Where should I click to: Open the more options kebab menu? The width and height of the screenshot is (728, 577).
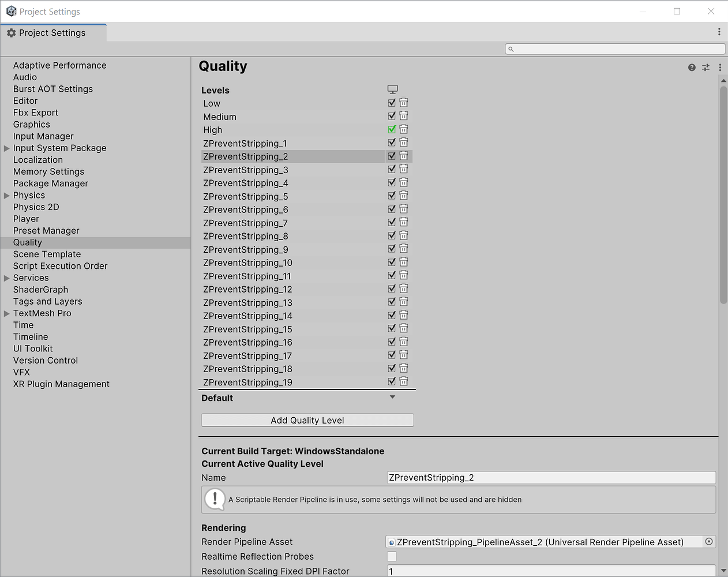(719, 68)
